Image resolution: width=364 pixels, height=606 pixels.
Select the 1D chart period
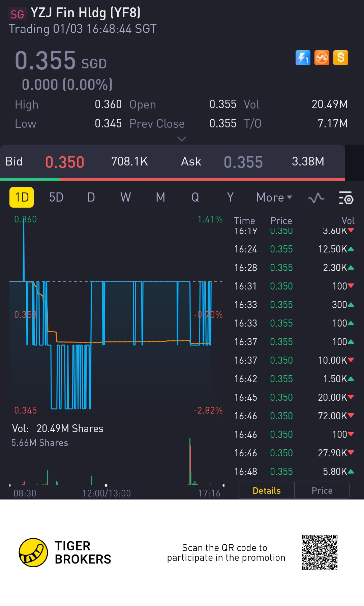tap(22, 198)
